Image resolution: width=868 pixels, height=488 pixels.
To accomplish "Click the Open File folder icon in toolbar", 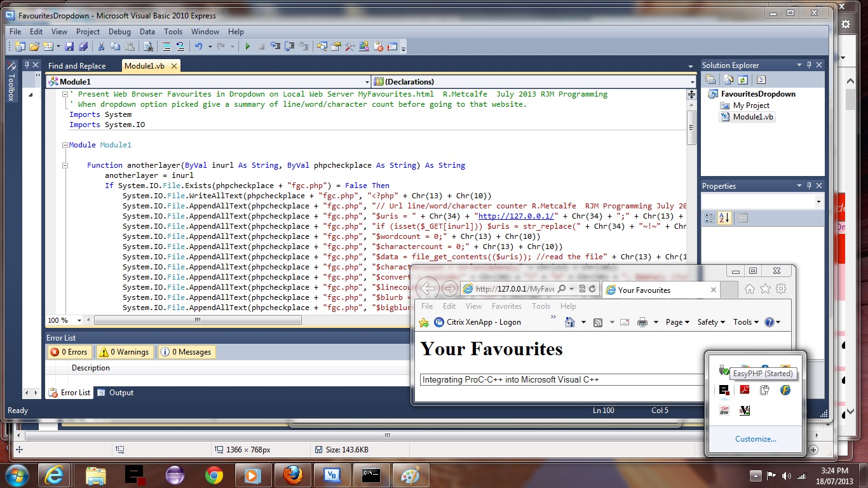I will coord(34,46).
